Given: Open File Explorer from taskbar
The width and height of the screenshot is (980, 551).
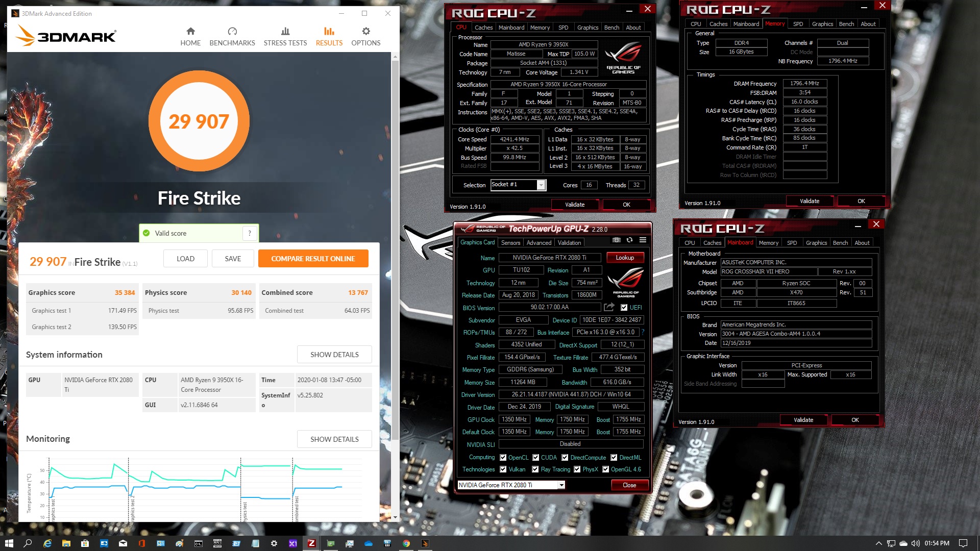Looking at the screenshot, I should point(66,543).
